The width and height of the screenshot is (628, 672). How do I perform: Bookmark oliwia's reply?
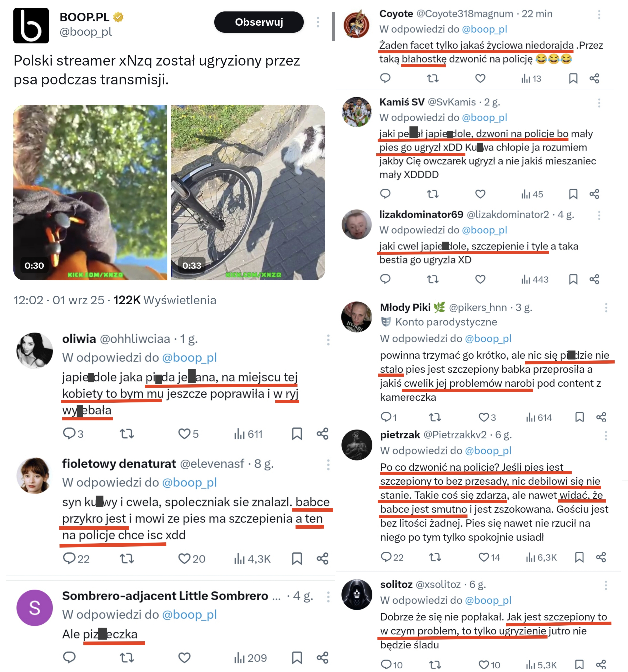[x=297, y=434]
